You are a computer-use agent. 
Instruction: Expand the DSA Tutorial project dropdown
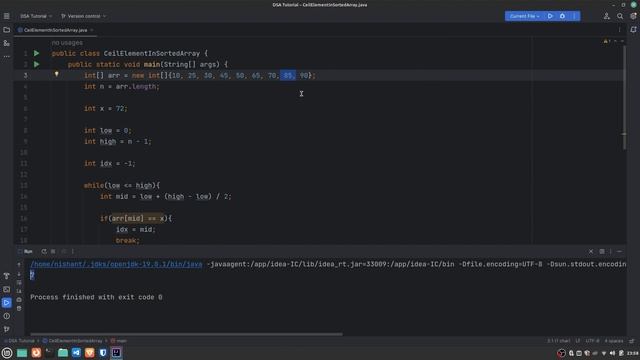pyautogui.click(x=36, y=16)
